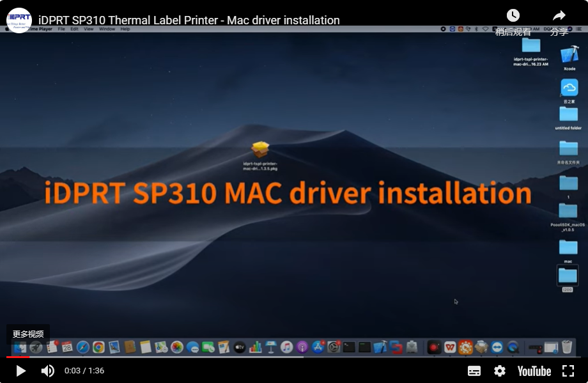Image resolution: width=588 pixels, height=383 pixels.
Task: Enter fullscreen mode
Action: coord(568,371)
